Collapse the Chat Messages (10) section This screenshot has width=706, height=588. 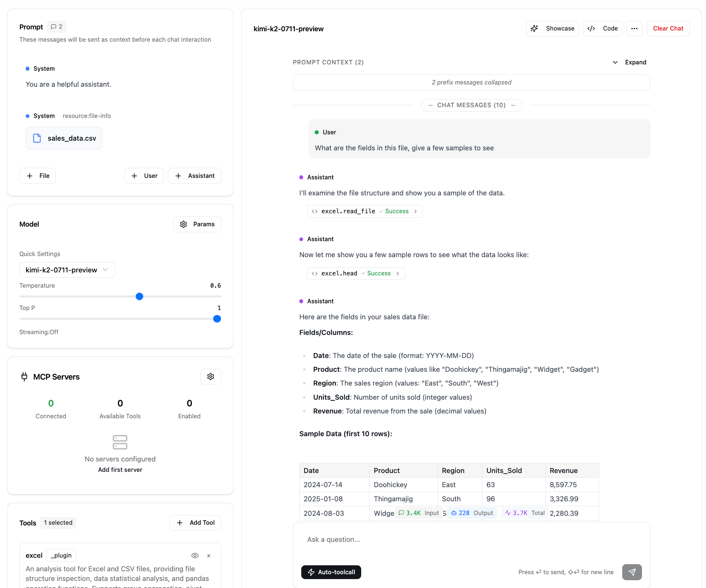pos(471,105)
